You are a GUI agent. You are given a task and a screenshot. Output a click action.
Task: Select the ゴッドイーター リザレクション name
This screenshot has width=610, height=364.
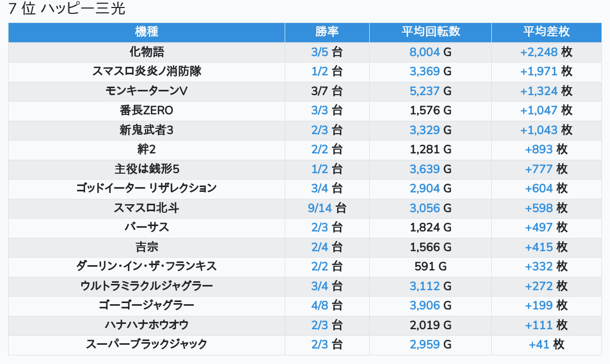(x=147, y=188)
